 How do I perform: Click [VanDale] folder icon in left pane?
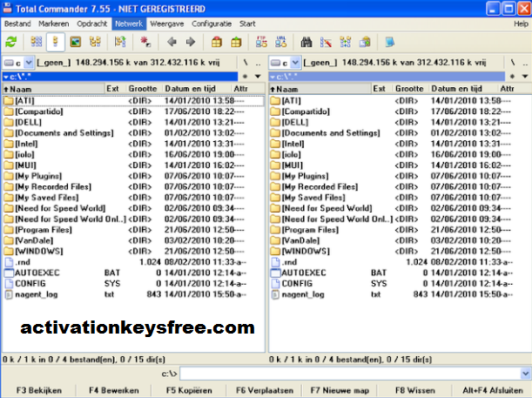pos(9,240)
